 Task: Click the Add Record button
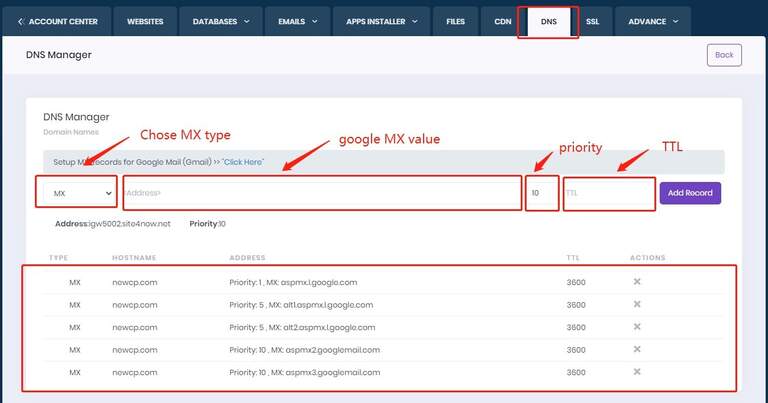690,193
